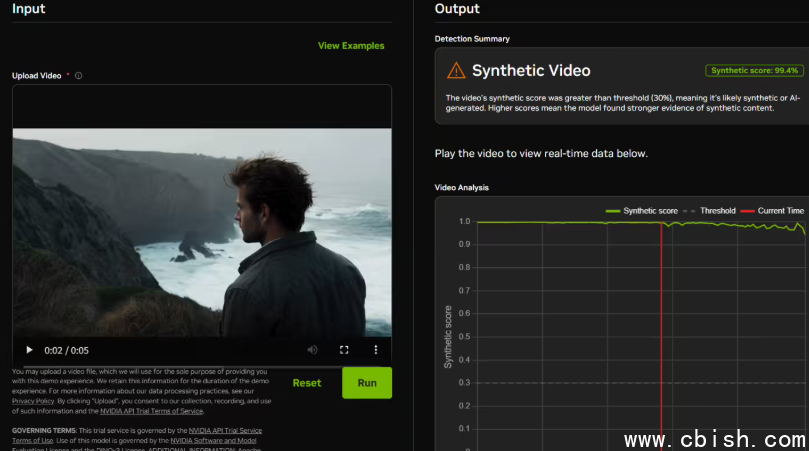The height and width of the screenshot is (451, 809).
Task: Toggle the Current Time legend entry
Action: pyautogui.click(x=772, y=211)
